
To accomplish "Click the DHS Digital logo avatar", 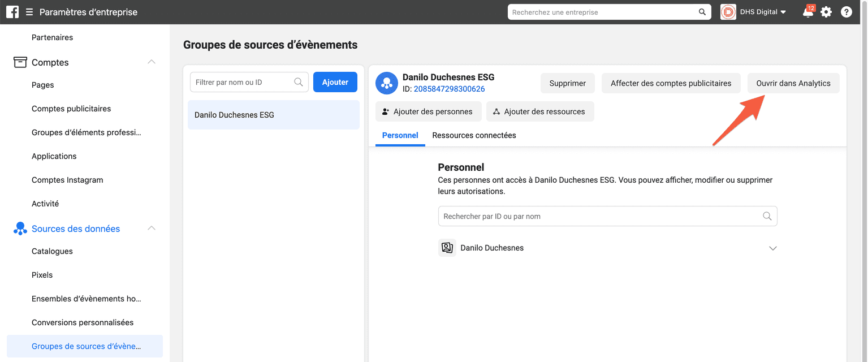I will (728, 12).
